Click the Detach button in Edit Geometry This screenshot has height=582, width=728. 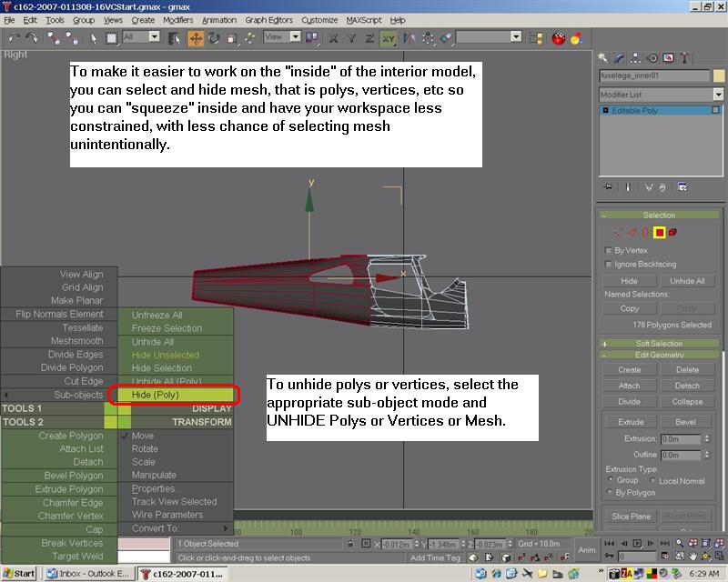pyautogui.click(x=687, y=386)
